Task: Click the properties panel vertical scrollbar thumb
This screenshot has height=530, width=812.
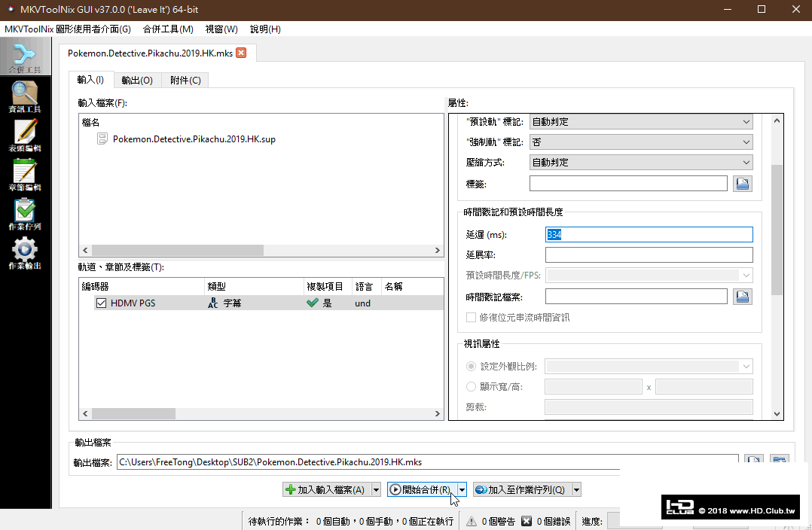Action: coord(777,230)
